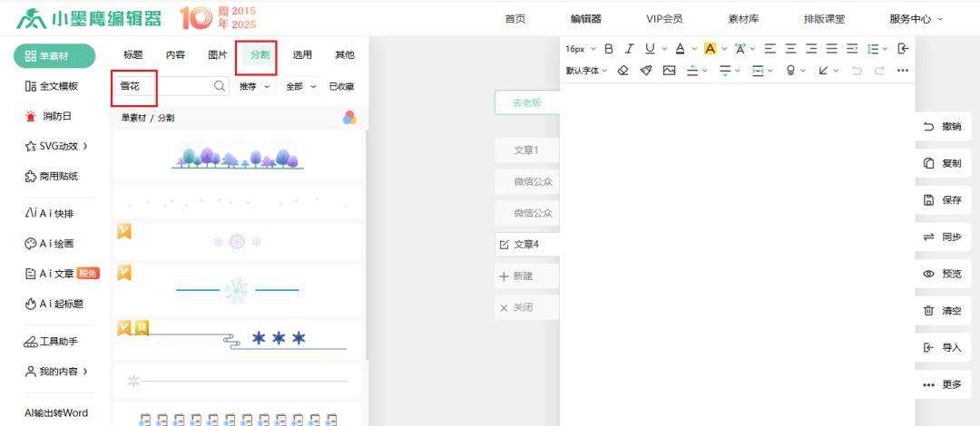Click the 预览 preview button

[943, 274]
